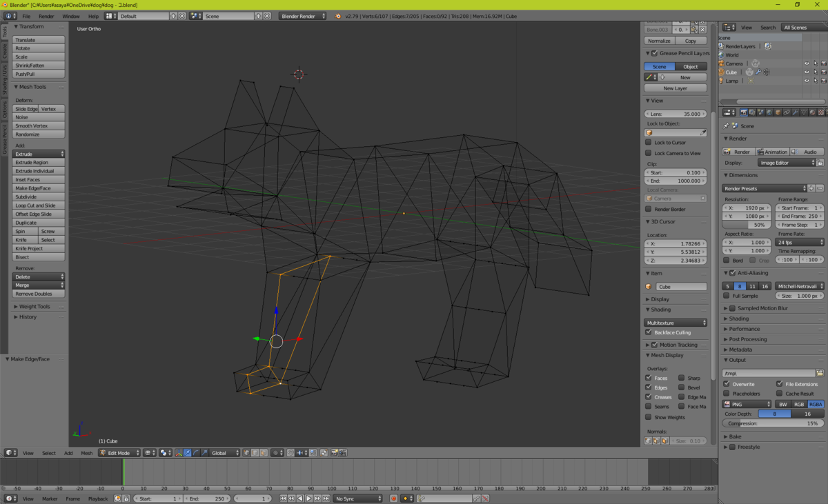Image resolution: width=828 pixels, height=504 pixels.
Task: Click the pin icon beside Scene in the properties panel
Action: coord(726,126)
